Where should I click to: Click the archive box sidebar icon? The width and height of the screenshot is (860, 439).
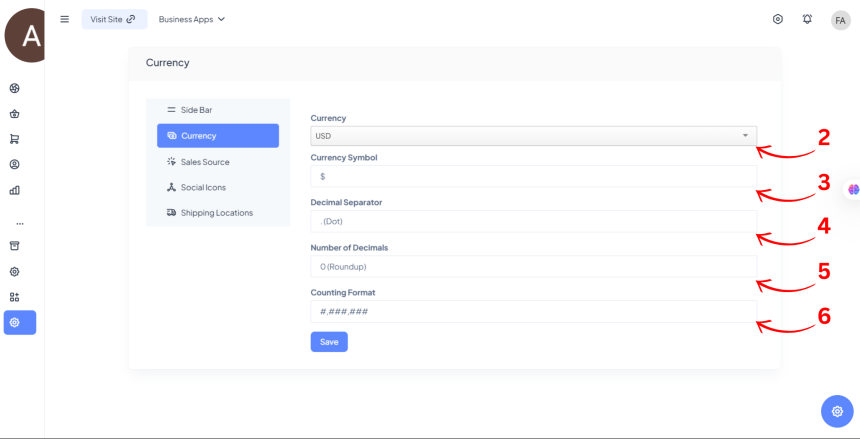tap(15, 246)
